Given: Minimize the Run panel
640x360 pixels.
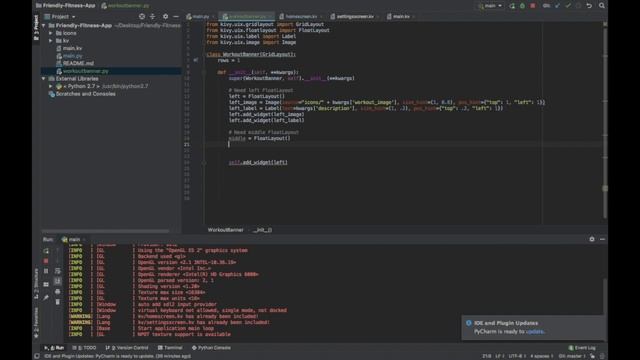Looking at the screenshot, I should pos(602,239).
